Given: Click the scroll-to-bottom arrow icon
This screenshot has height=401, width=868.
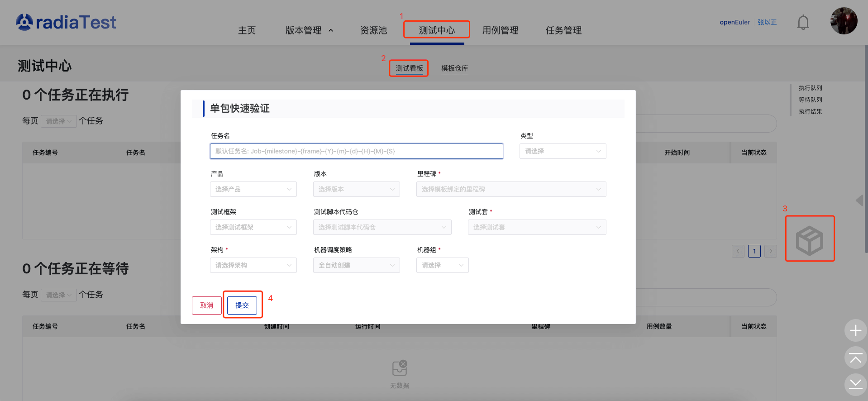Looking at the screenshot, I should tap(855, 384).
